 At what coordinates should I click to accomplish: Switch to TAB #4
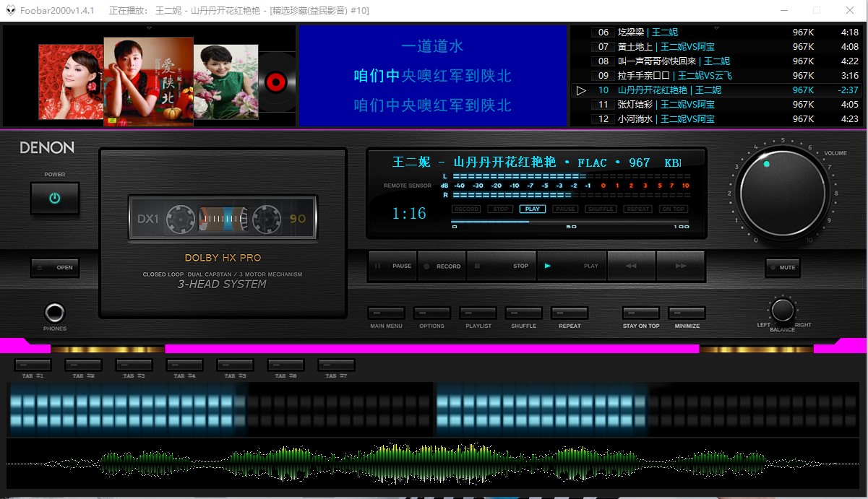184,365
